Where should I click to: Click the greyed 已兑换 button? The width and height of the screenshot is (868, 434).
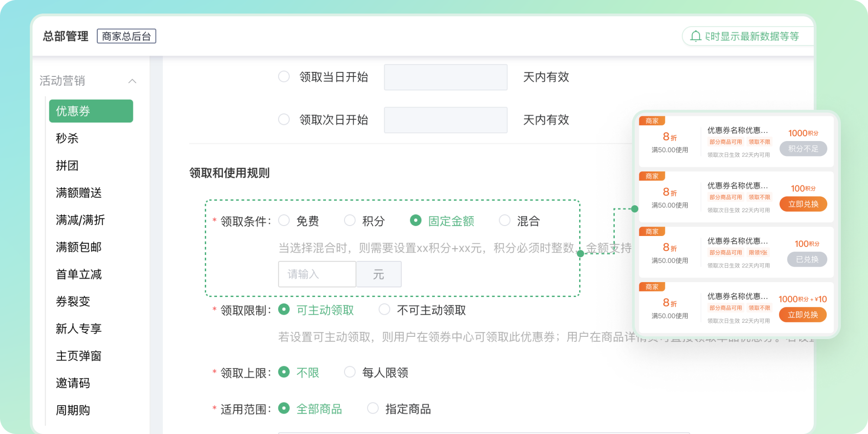(x=807, y=259)
